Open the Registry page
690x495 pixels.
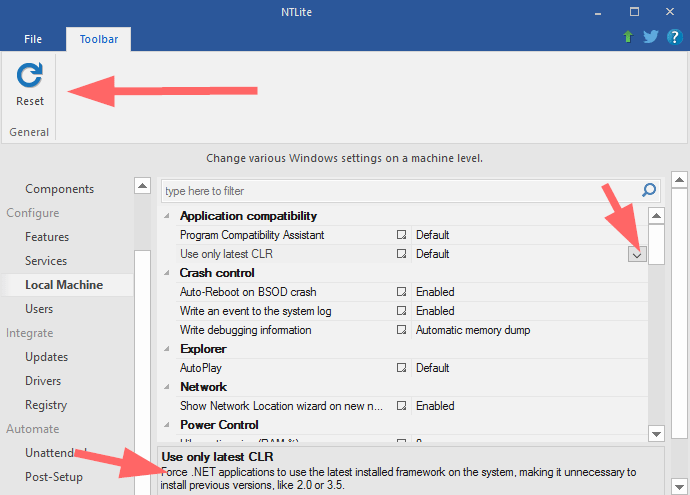(46, 405)
